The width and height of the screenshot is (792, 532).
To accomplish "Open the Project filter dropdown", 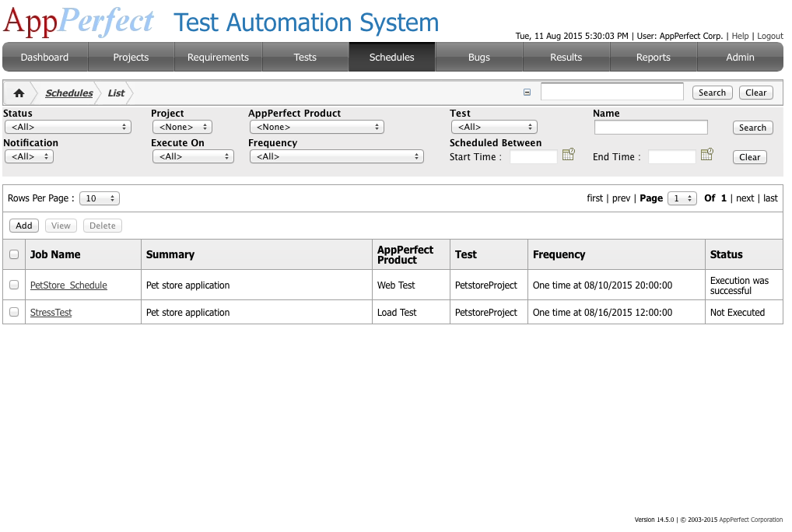I will click(x=182, y=128).
